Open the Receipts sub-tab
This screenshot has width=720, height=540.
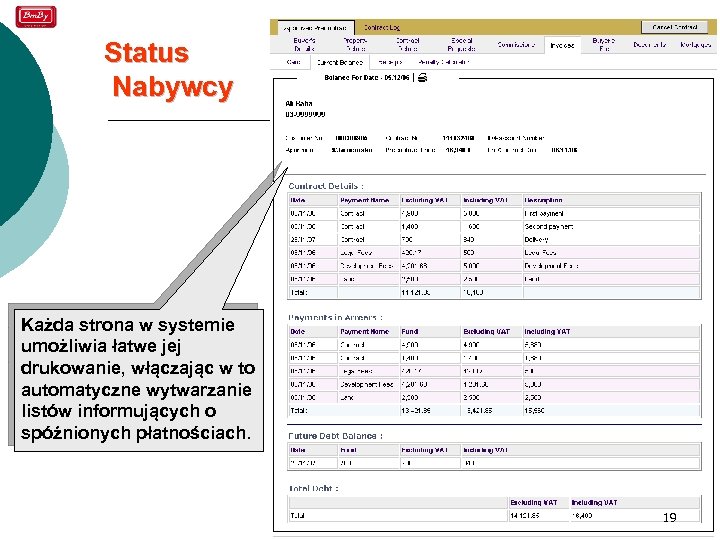click(x=390, y=62)
